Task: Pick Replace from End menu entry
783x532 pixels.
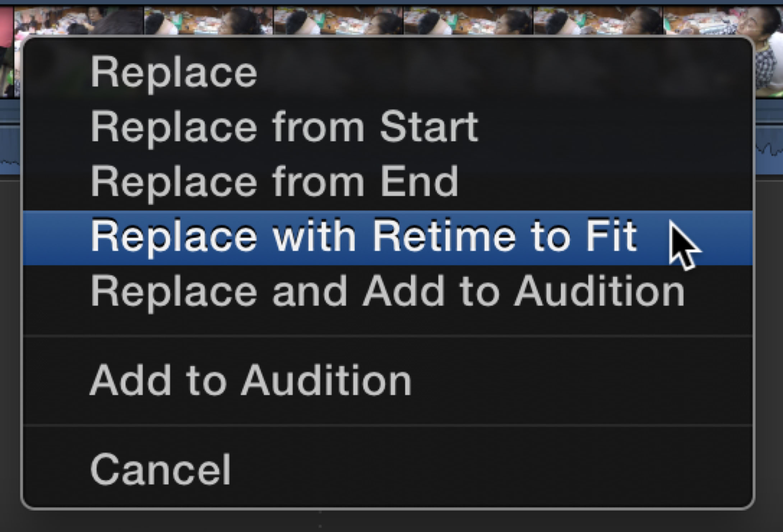Action: click(x=274, y=182)
